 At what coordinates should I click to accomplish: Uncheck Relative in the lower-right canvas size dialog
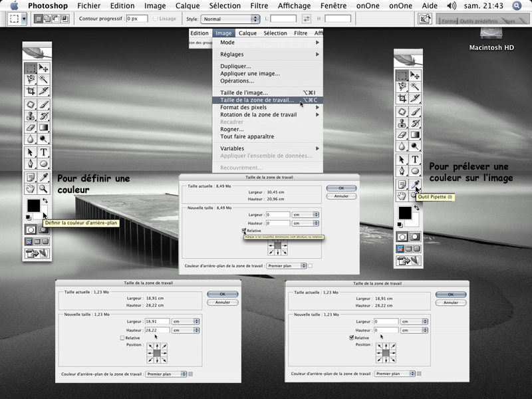click(x=352, y=338)
